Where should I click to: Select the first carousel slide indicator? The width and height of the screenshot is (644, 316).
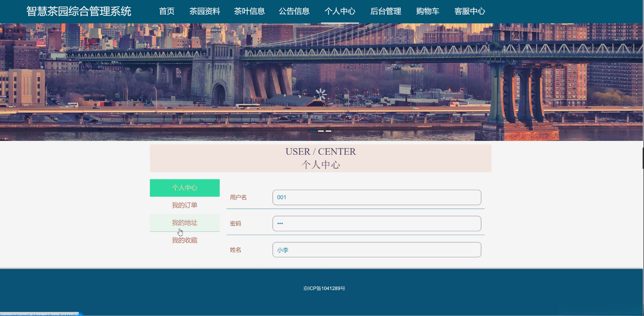click(313, 131)
